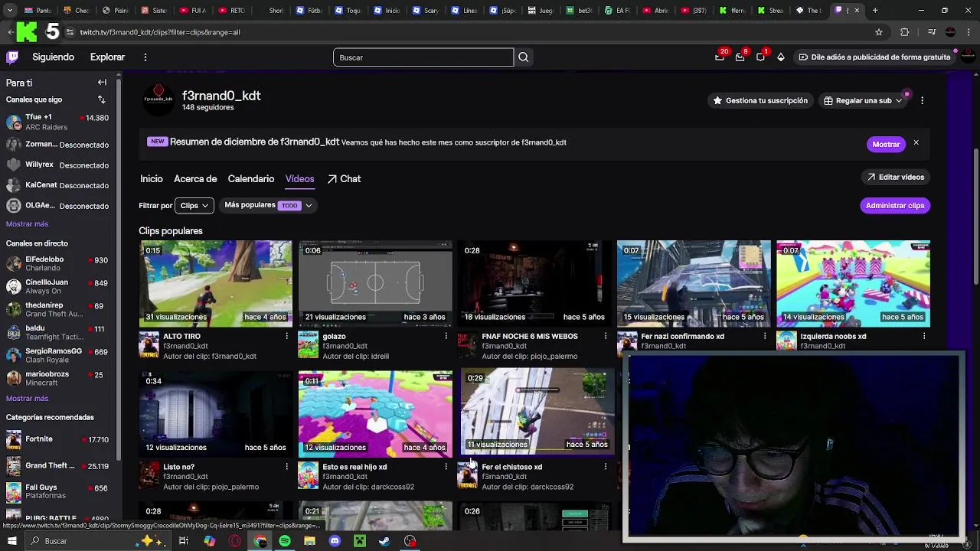Expand live channels with Mostrar más
Screen dimensions: 980x551
click(27, 399)
